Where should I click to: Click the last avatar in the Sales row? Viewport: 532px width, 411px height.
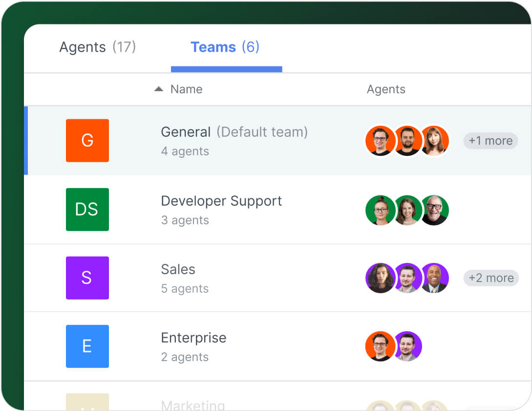[x=435, y=278]
